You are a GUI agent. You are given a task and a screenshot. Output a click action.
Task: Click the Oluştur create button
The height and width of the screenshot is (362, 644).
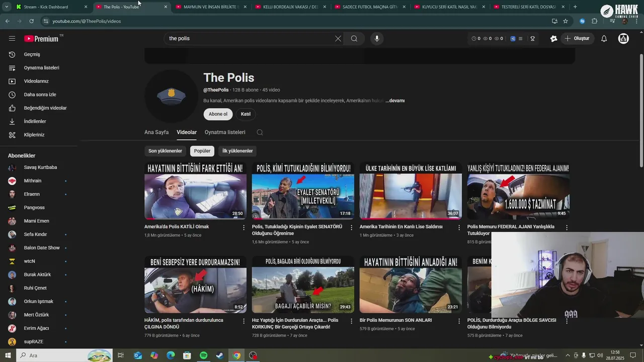coord(578,38)
